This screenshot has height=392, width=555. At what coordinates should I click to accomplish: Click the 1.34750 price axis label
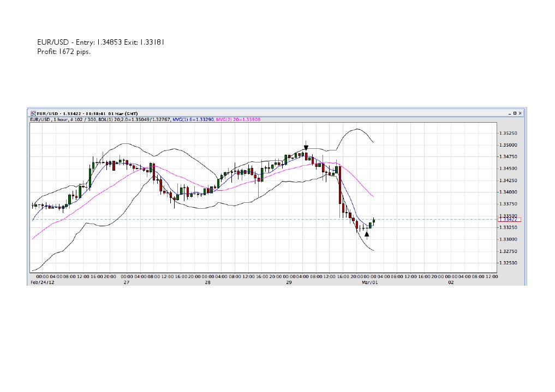(508, 156)
